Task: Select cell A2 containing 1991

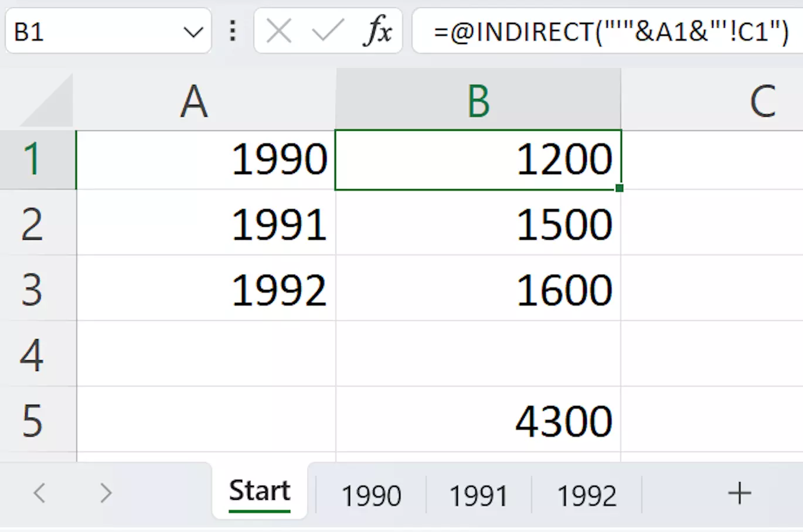Action: pos(206,222)
